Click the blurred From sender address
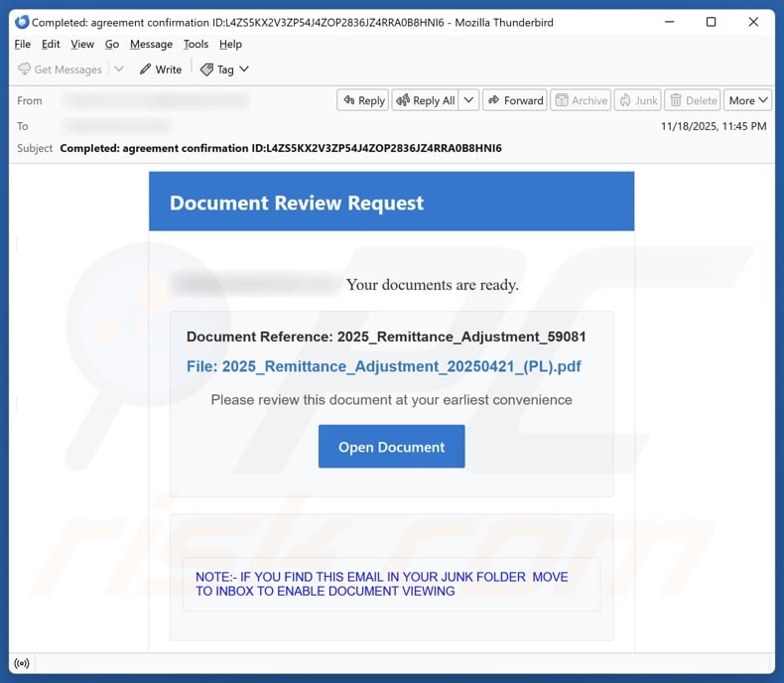 pyautogui.click(x=156, y=100)
